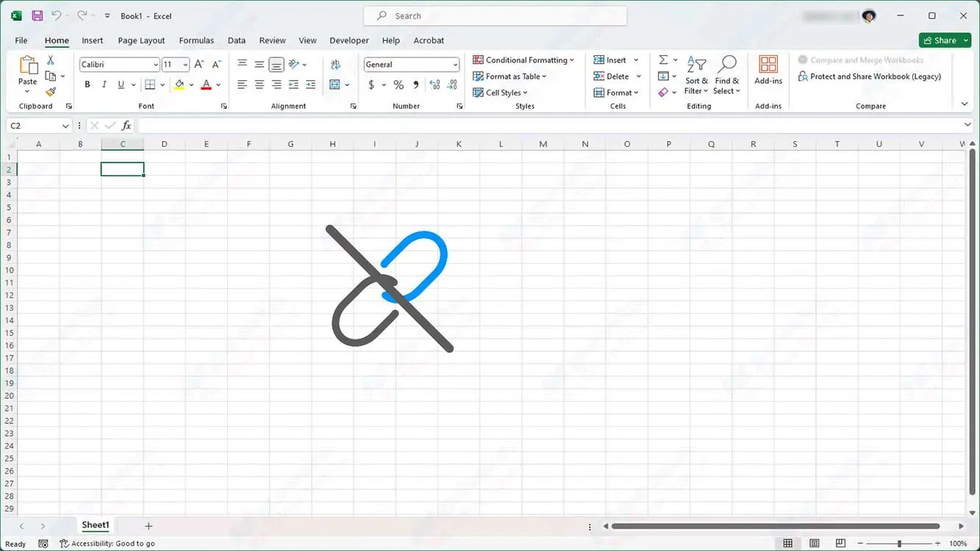The width and height of the screenshot is (980, 551).
Task: Toggle bottom align
Action: tap(276, 65)
